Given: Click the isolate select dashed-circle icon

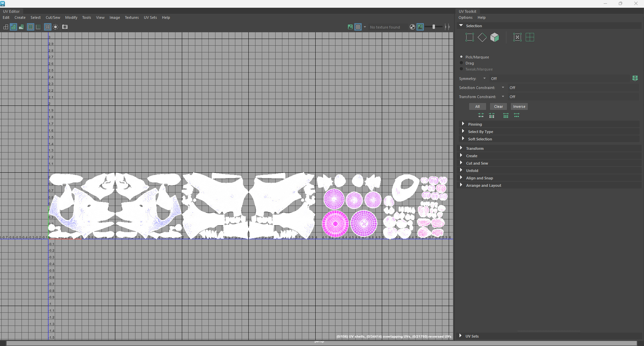Looking at the screenshot, I should click(x=56, y=27).
